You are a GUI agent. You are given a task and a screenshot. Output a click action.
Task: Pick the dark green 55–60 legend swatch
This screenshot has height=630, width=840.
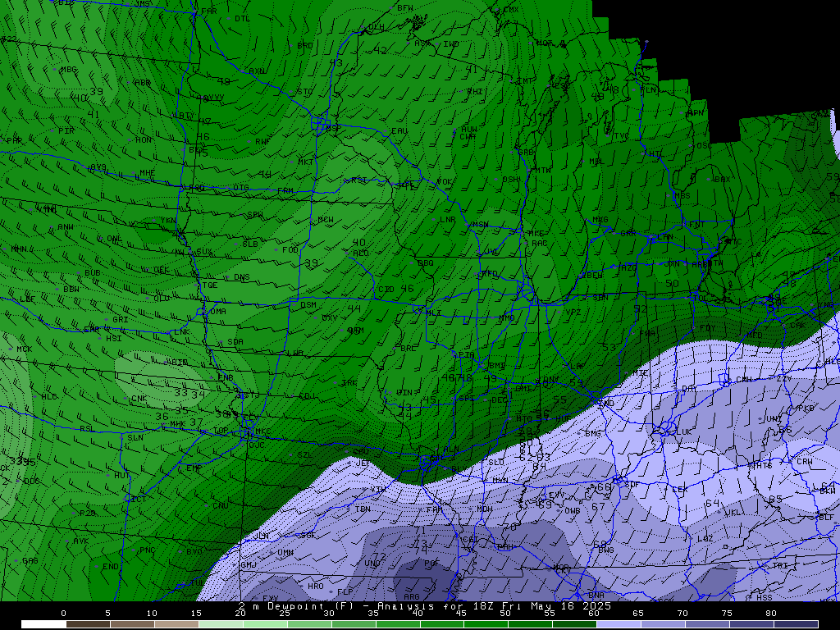click(575, 624)
